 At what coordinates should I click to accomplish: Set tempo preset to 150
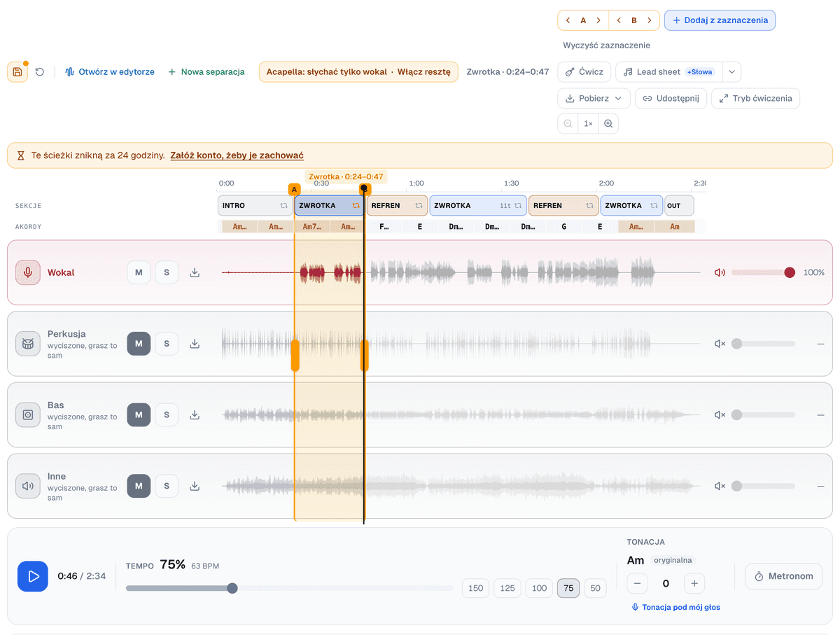click(476, 588)
